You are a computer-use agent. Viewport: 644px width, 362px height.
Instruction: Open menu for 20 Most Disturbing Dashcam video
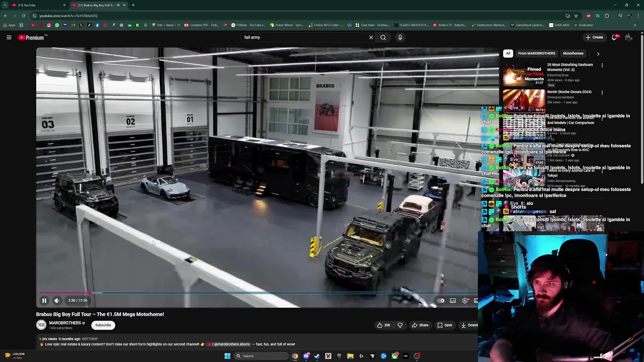pos(602,65)
